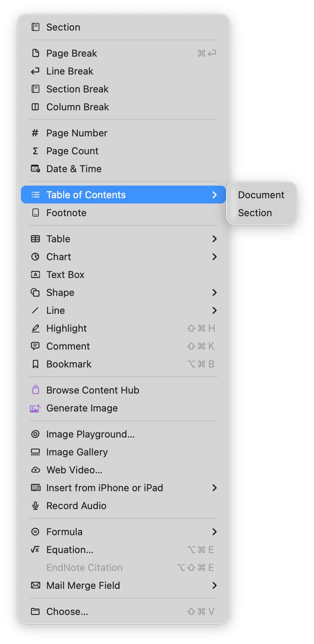This screenshot has height=644, width=314.
Task: Expand the Table submenu chevron
Action: 214,239
